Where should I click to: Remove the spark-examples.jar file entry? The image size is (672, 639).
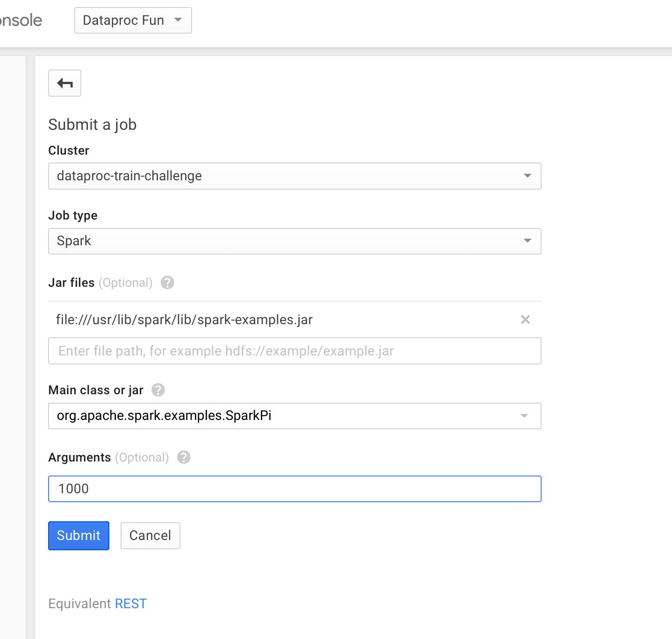pyautogui.click(x=525, y=319)
